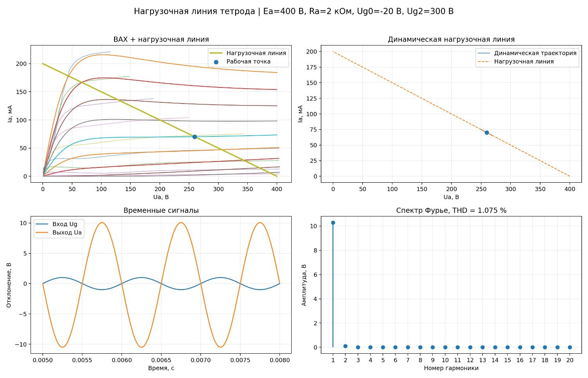Click the time tick label "0.0065"
This screenshot has width=588, height=378.
161,360
